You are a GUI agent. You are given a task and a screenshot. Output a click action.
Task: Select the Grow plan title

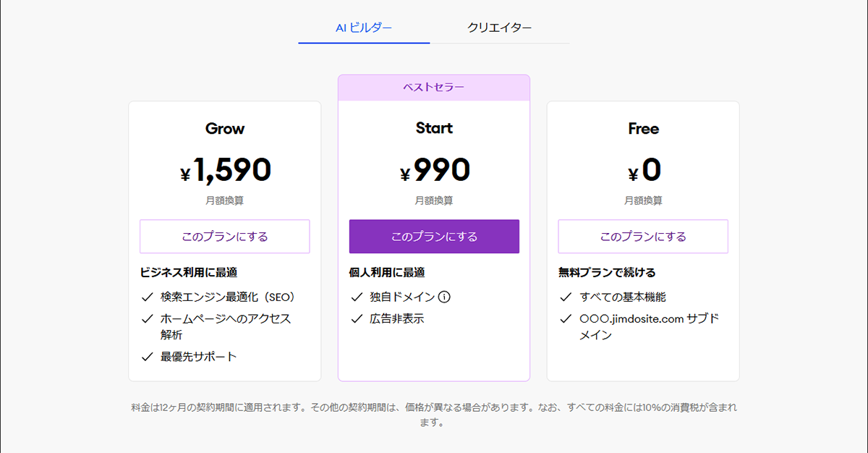point(224,128)
